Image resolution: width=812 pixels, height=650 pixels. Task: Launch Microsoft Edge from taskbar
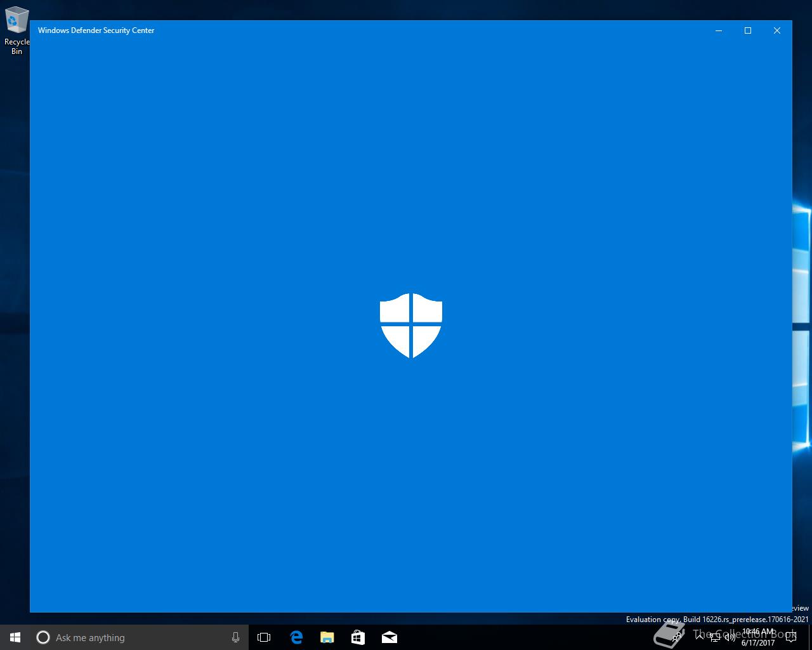coord(296,637)
